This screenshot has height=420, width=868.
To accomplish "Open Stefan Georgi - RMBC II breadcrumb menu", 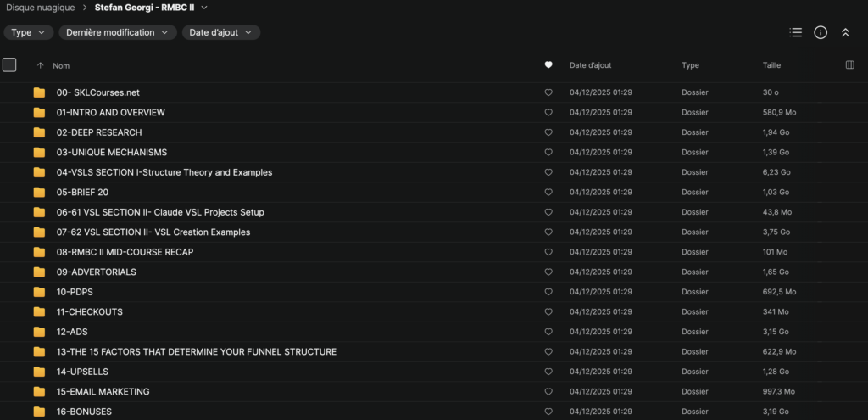I will [151, 8].
